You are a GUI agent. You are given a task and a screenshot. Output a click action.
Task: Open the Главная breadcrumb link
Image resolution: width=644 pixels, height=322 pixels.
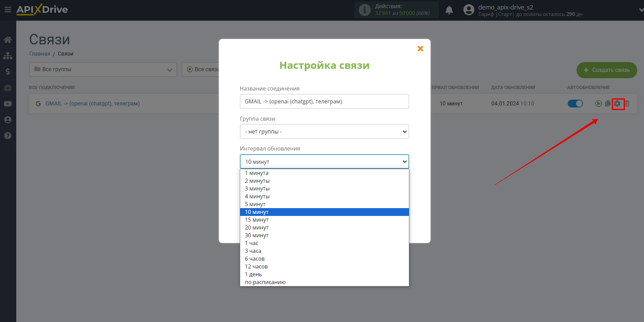coord(40,54)
